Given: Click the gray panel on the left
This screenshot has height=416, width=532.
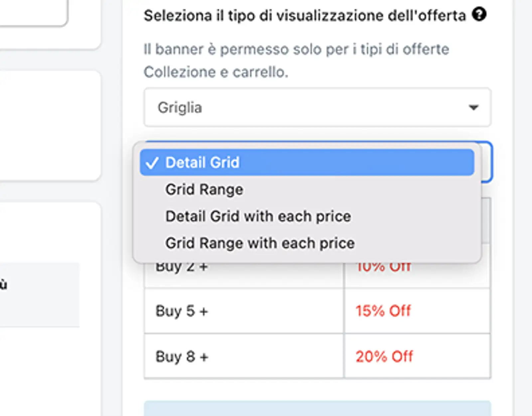Looking at the screenshot, I should coord(39,295).
